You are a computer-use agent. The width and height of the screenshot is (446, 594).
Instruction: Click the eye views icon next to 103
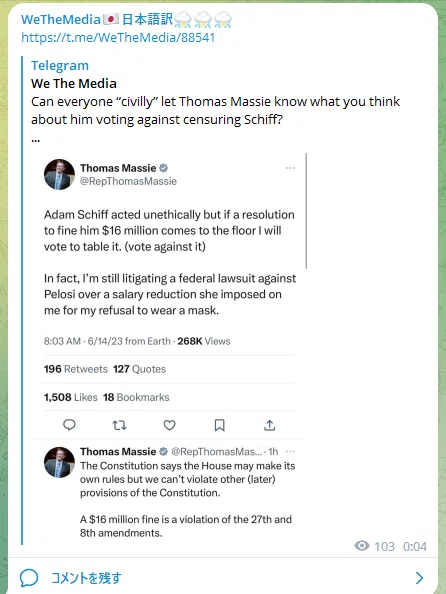[362, 546]
